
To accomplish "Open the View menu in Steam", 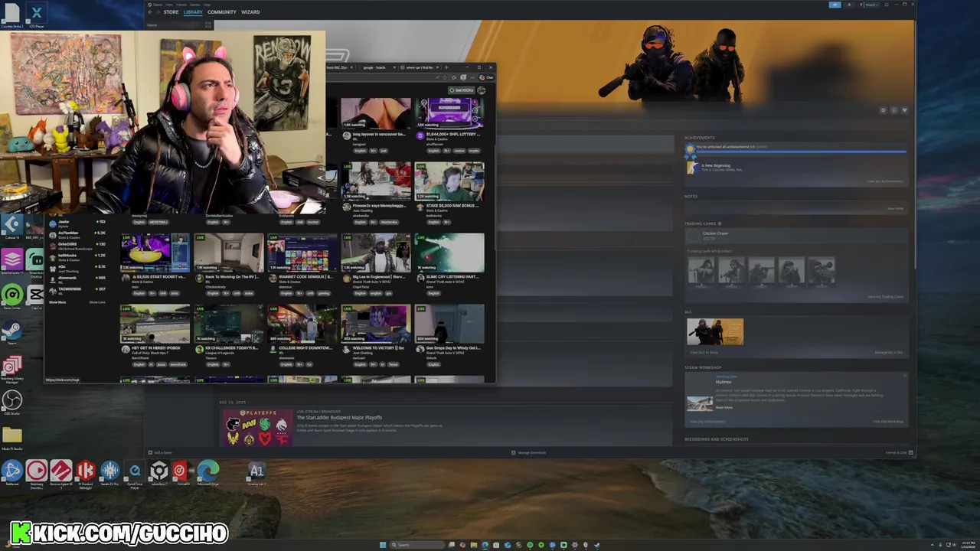I will pos(169,5).
